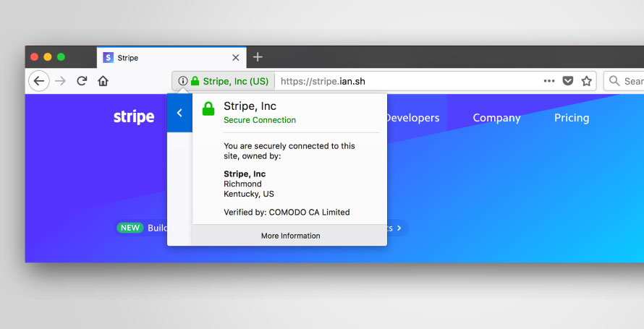Open Developers nav link

pyautogui.click(x=412, y=118)
